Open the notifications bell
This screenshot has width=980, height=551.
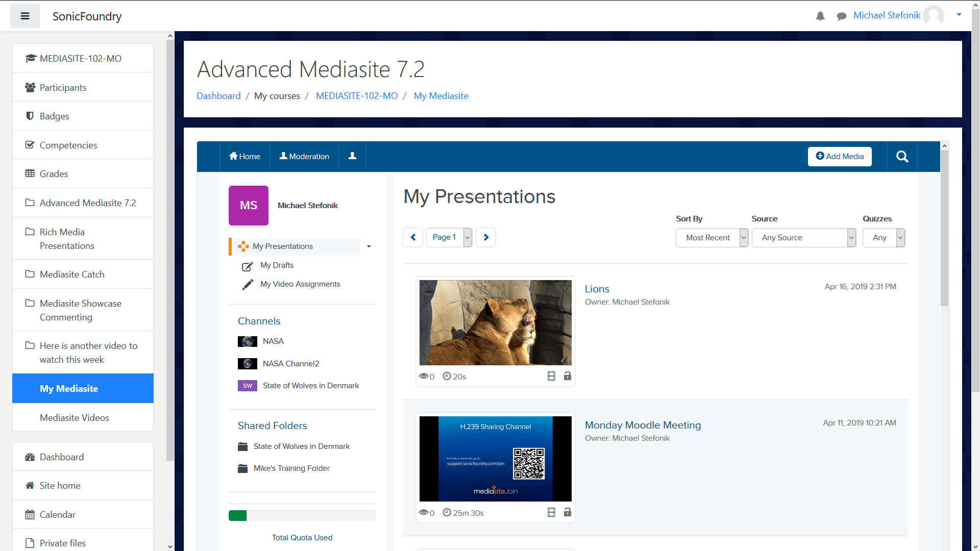(x=820, y=16)
